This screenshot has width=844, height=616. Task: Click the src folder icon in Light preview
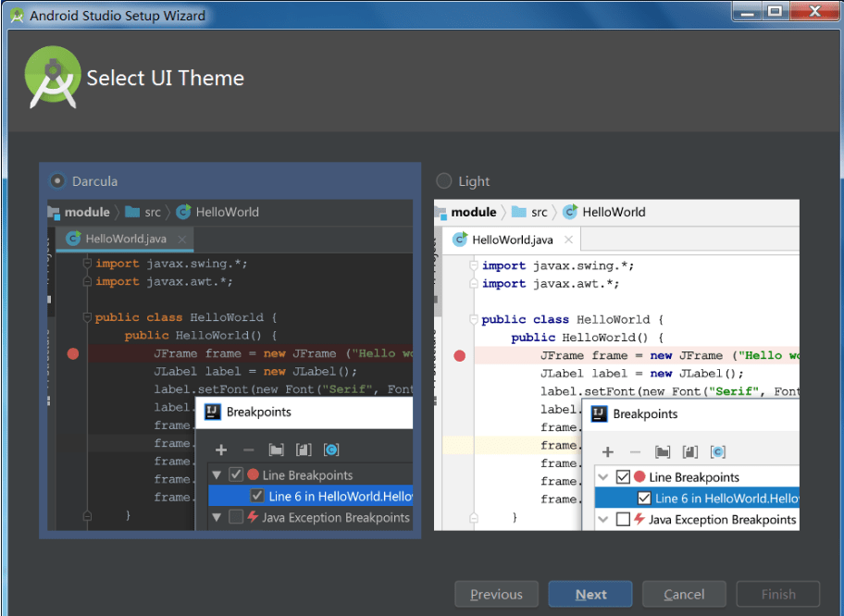pos(519,212)
